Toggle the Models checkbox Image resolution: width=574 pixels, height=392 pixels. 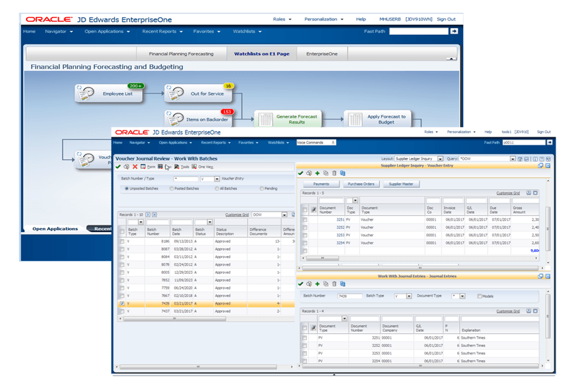479,296
